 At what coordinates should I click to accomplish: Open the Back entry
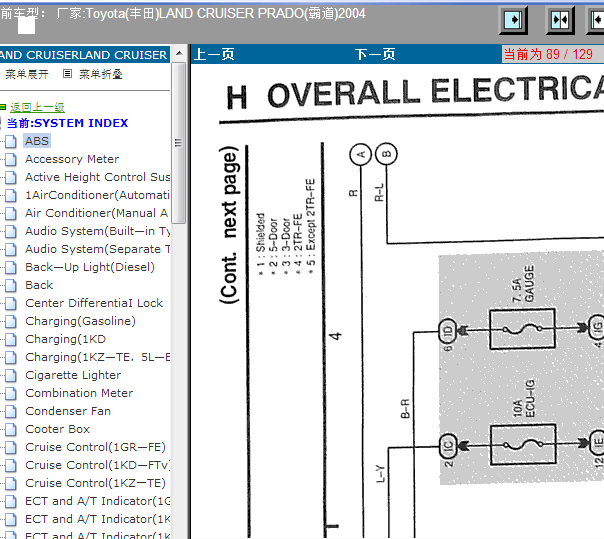[39, 285]
